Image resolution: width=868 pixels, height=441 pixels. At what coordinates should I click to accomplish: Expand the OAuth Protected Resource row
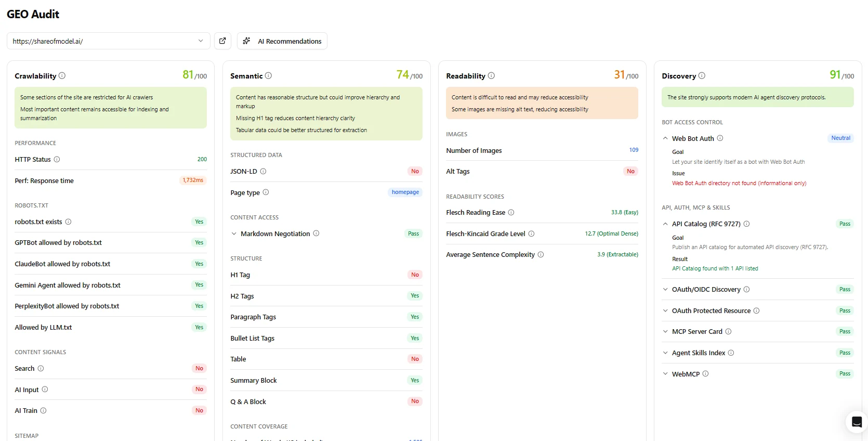[x=665, y=311]
